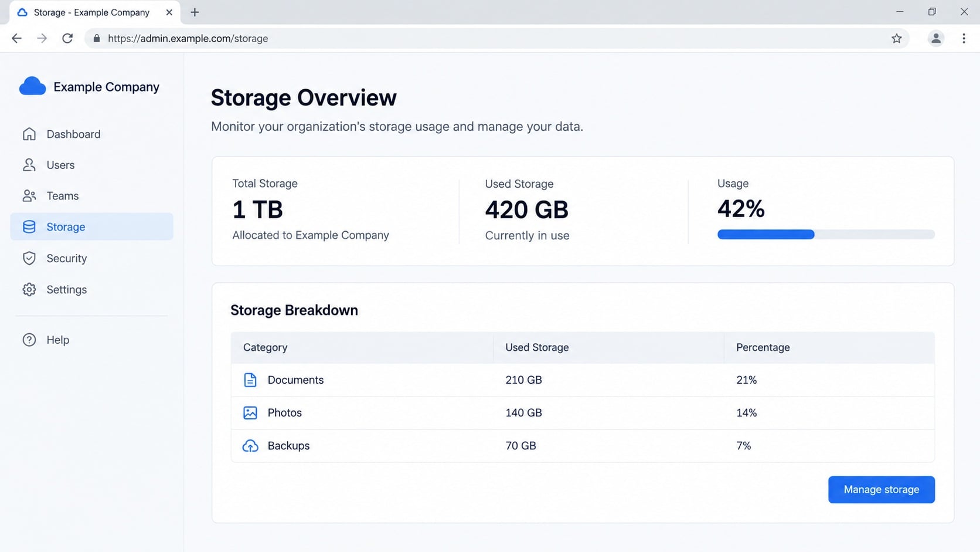Click the 21% percentage cell
The width and height of the screenshot is (980, 552).
pyautogui.click(x=746, y=380)
